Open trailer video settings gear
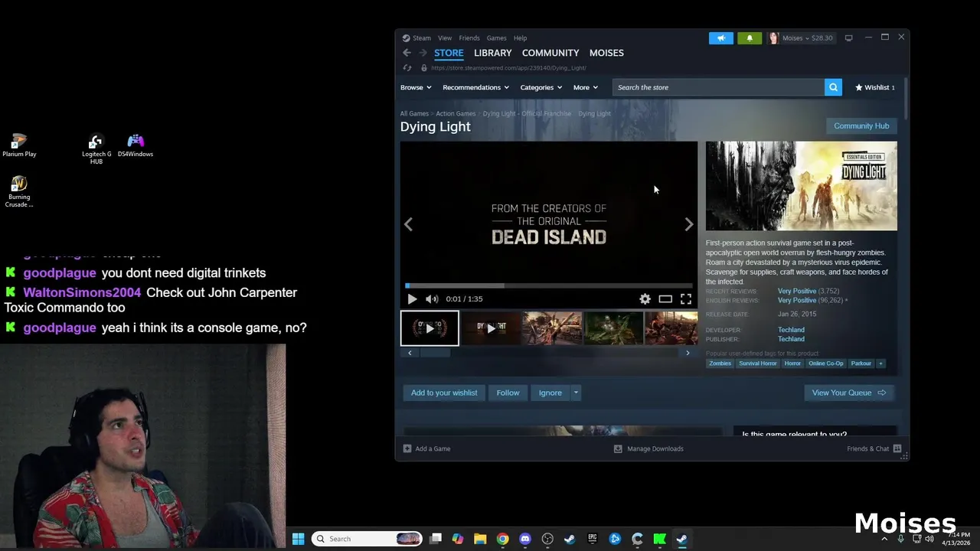Screen dimensions: 980x551 (645, 299)
